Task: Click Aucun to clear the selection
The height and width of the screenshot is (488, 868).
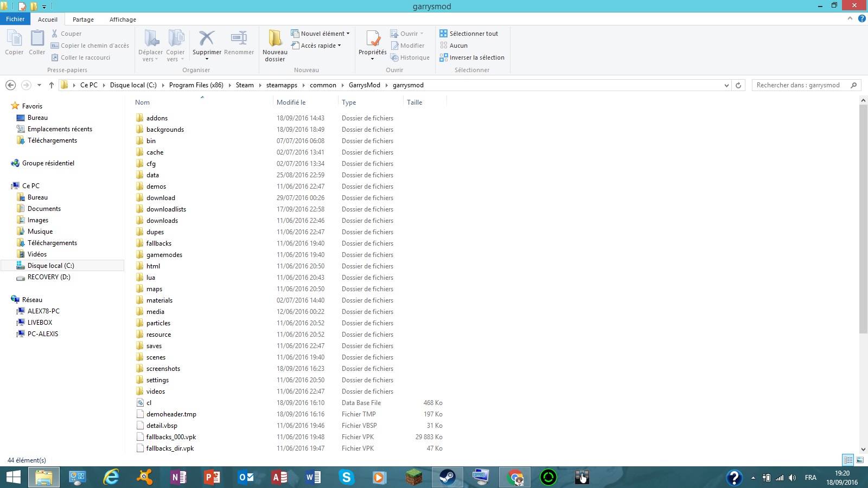Action: 454,46
